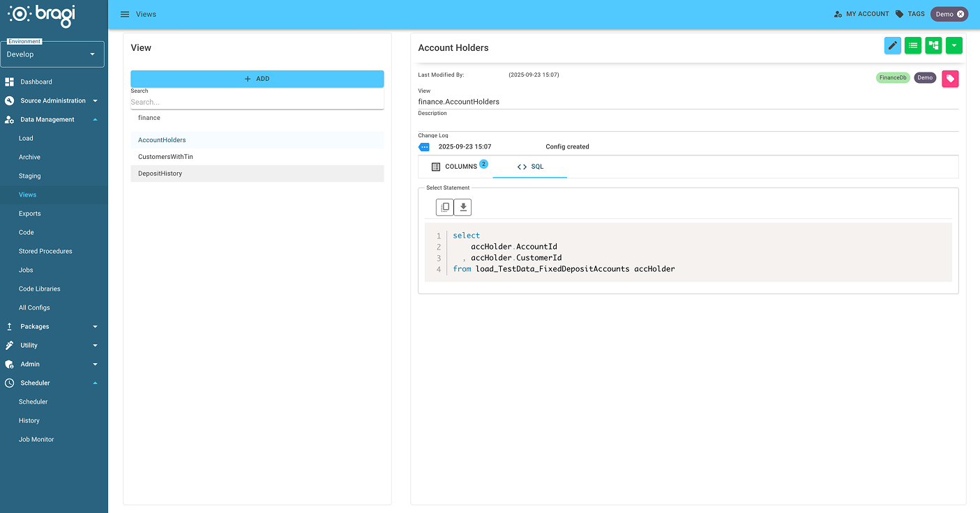Open History in the sidebar
This screenshot has height=513, width=980.
click(29, 421)
